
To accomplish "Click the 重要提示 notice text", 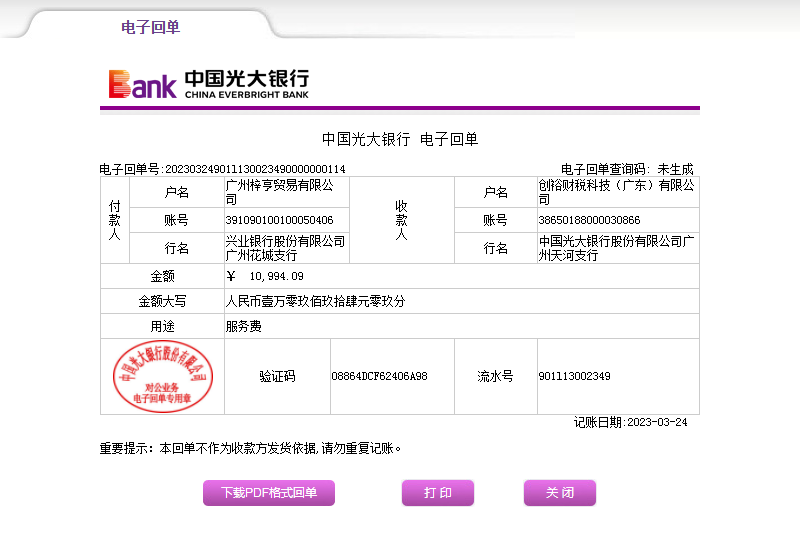I will (251, 448).
